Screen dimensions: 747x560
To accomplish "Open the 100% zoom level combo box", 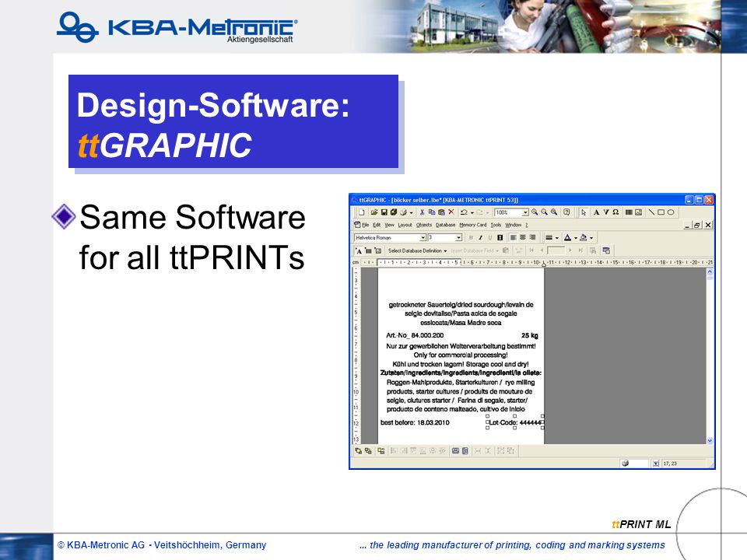I will point(512,212).
